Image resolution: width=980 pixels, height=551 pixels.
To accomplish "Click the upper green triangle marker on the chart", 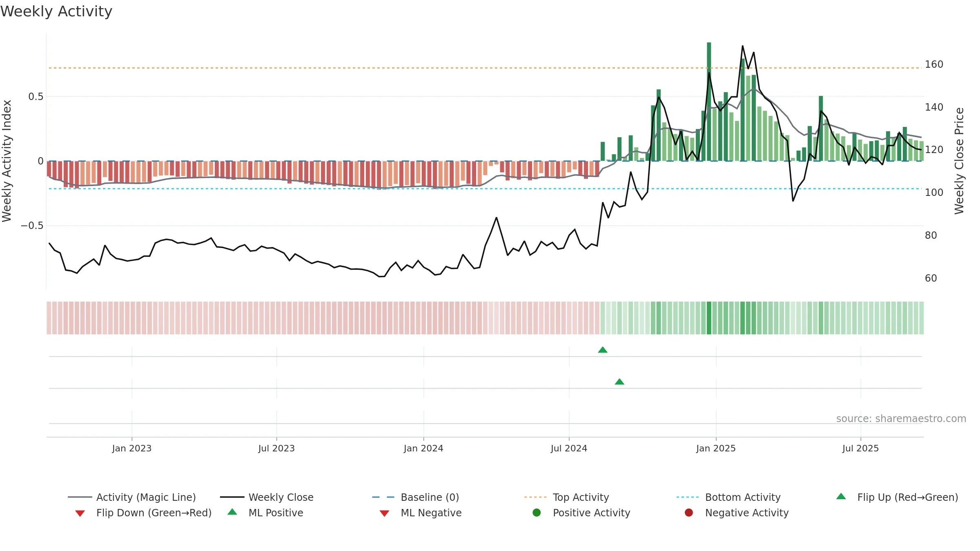I will (x=603, y=350).
